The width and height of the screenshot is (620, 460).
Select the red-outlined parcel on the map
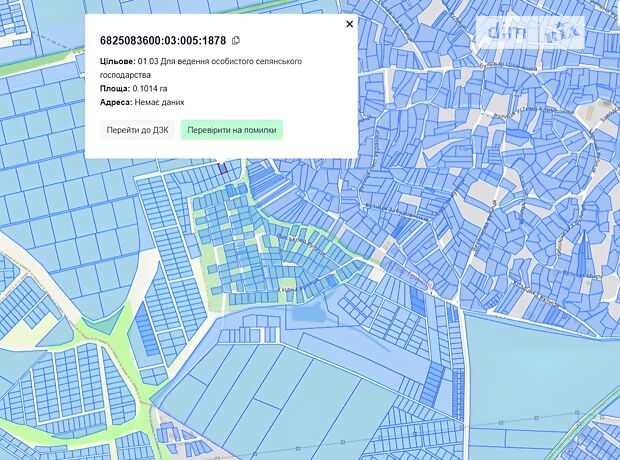[x=222, y=168]
